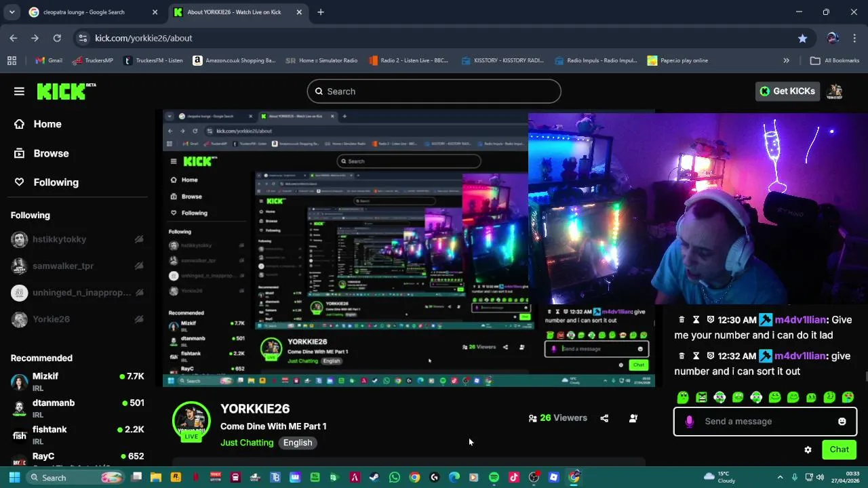Pick the first green emote in chat
The height and width of the screenshot is (488, 868).
click(x=683, y=397)
